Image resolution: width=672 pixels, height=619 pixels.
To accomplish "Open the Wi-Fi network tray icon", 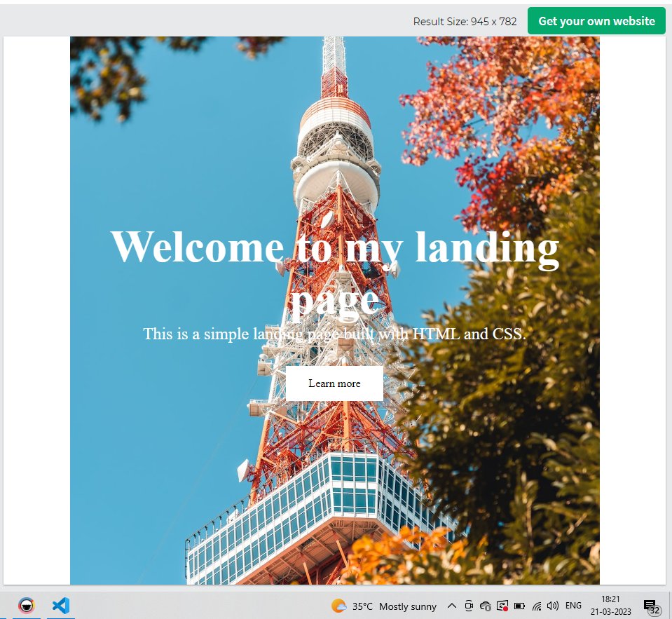I will (537, 606).
